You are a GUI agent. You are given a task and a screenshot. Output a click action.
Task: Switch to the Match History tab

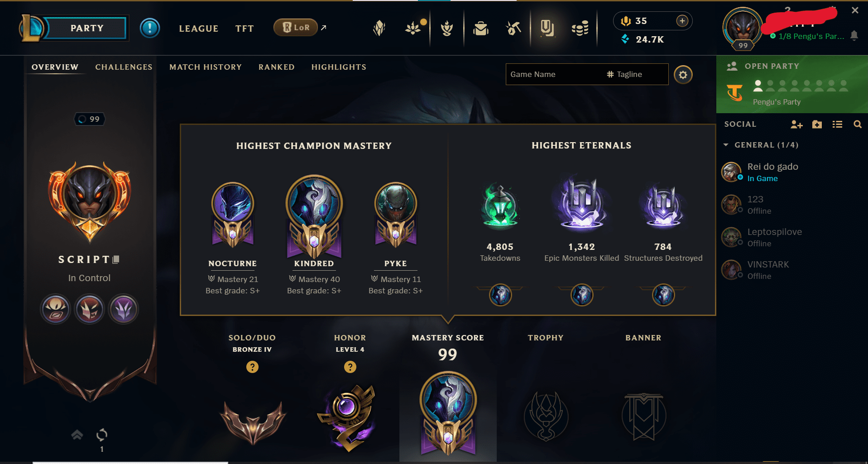[206, 67]
